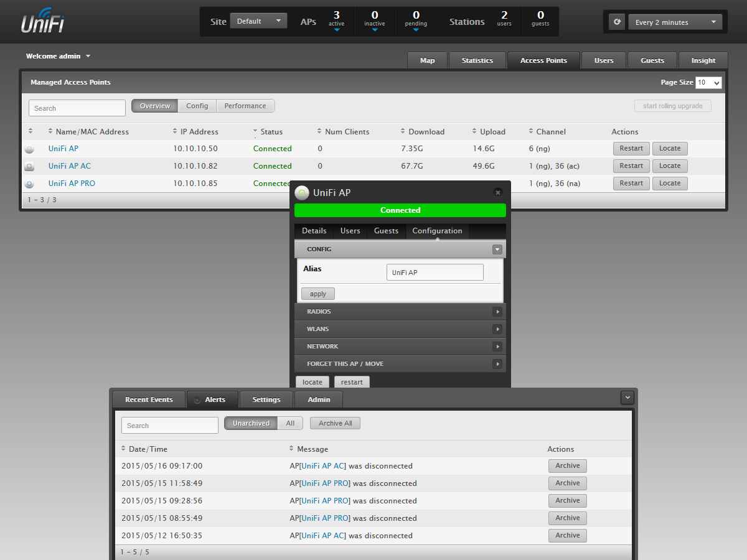This screenshot has width=747, height=560.
Task: Click the Alias input field
Action: click(x=435, y=273)
